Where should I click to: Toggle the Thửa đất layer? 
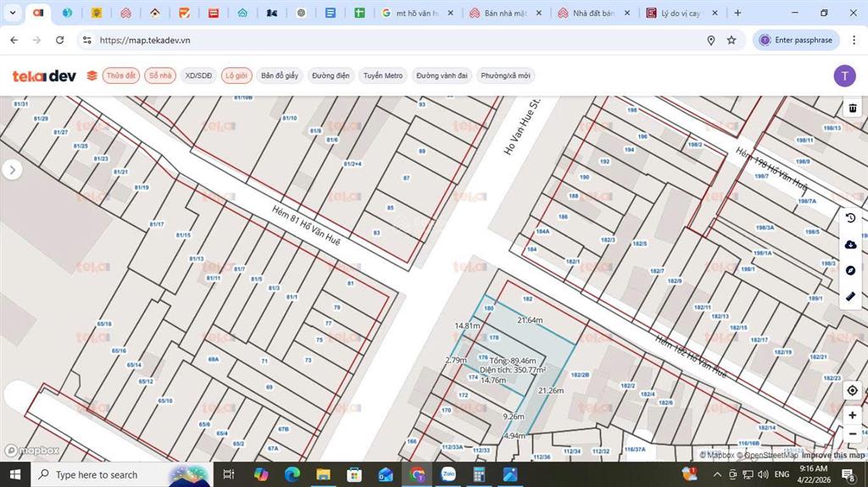(x=120, y=75)
